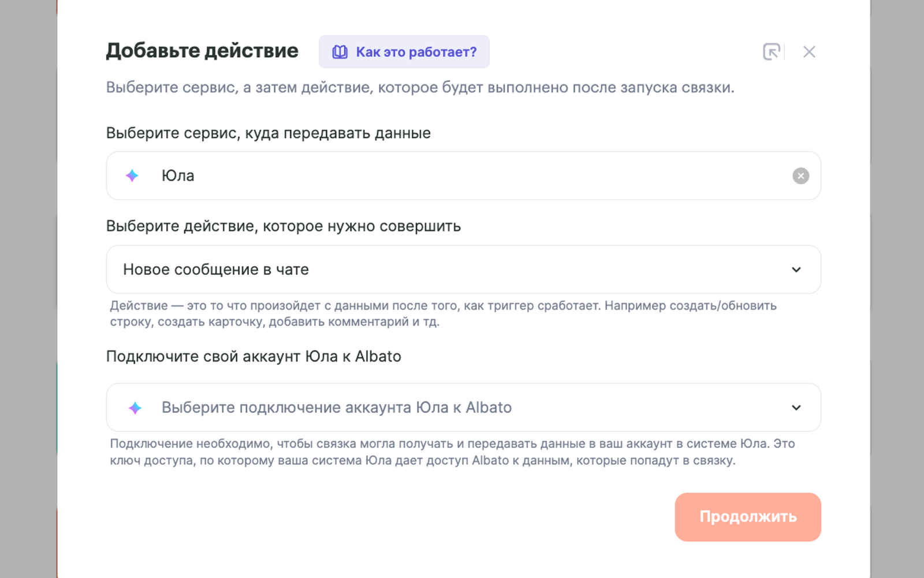
Task: Click the sparkle icon in the connection dropdown
Action: (135, 408)
